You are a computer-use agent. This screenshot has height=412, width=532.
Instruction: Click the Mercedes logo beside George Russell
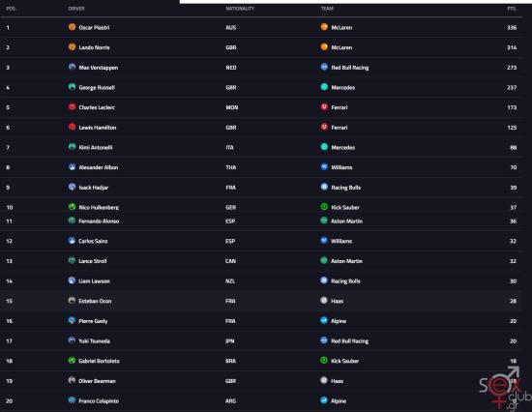point(324,87)
